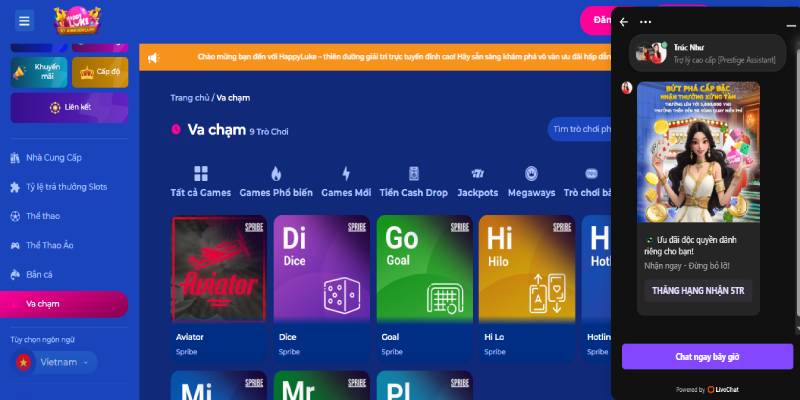Image resolution: width=800 pixels, height=400 pixels.
Task: Click puzzle icon beside Slots payout
Action: pos(15,187)
